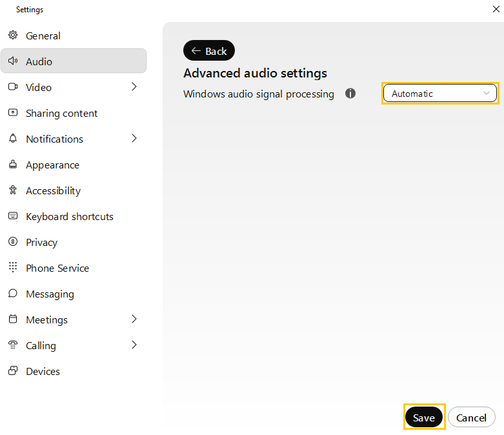Expand the Meetings submenu chevron
The image size is (504, 435).
[x=134, y=319]
